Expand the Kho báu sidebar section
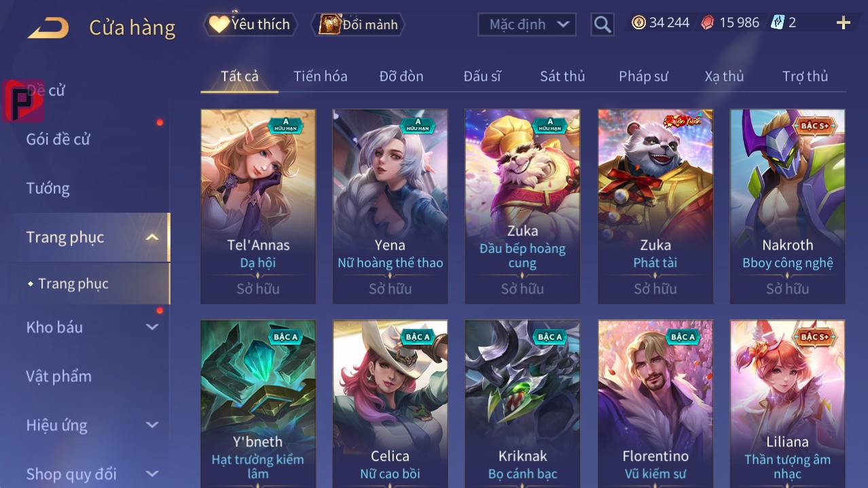The height and width of the screenshot is (488, 868). click(152, 327)
